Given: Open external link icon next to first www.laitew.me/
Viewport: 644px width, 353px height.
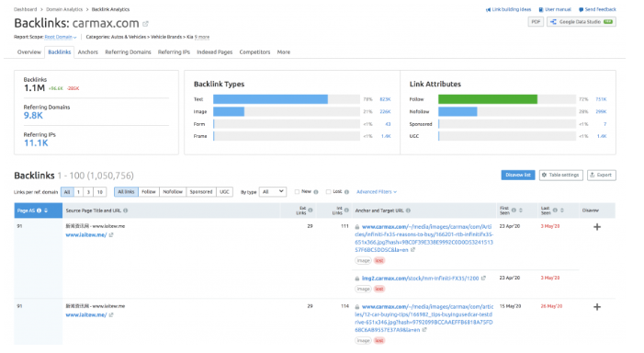Looking at the screenshot, I should click(111, 235).
